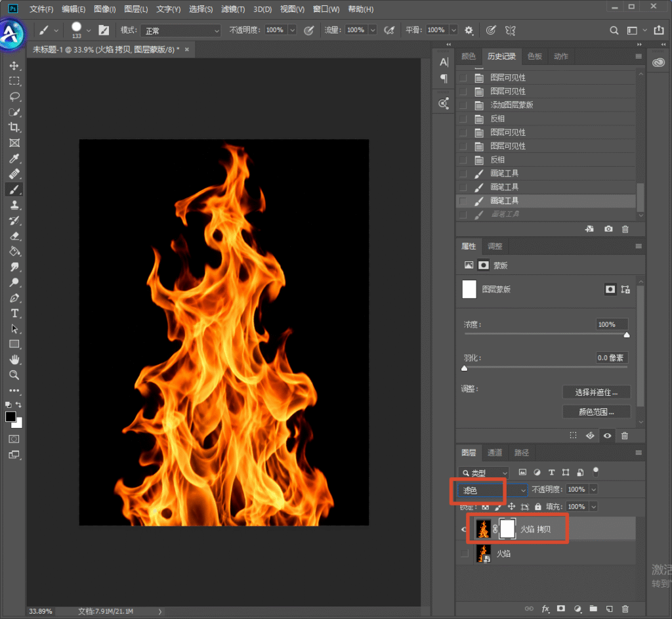
Task: Click the 颜色范围 button
Action: 596,412
